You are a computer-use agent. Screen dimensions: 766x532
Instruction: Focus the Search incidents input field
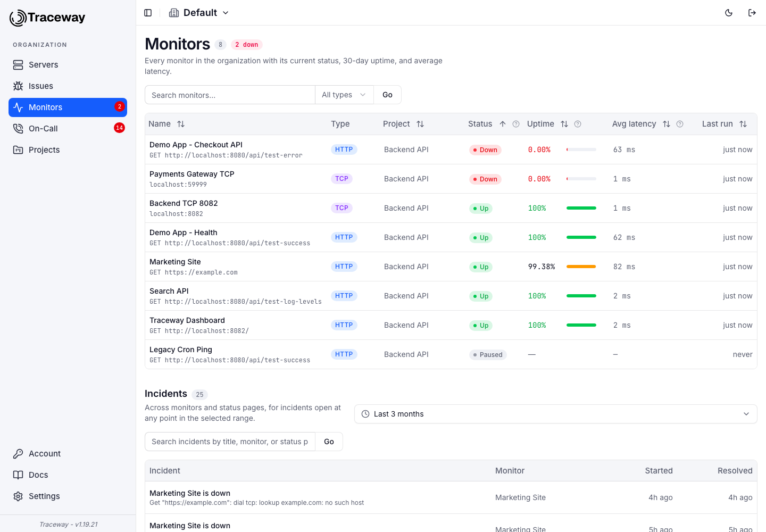tap(230, 442)
